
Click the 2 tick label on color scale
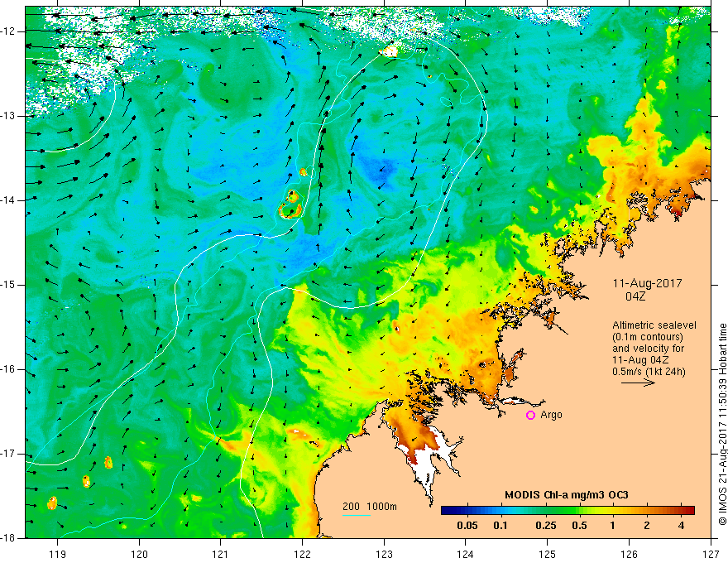tap(647, 526)
